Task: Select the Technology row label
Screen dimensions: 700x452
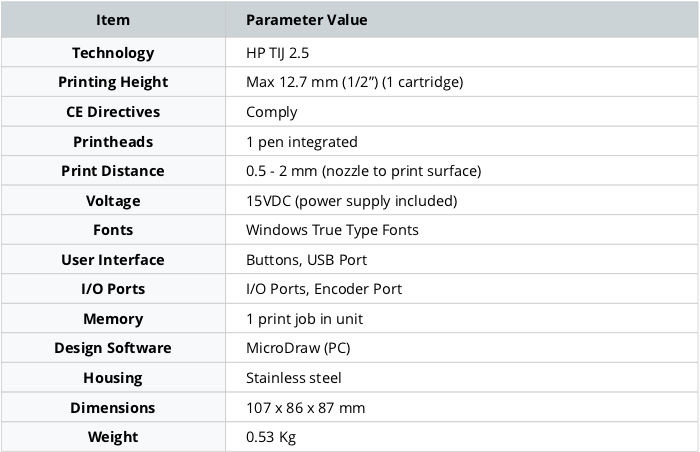Action: coord(113,53)
